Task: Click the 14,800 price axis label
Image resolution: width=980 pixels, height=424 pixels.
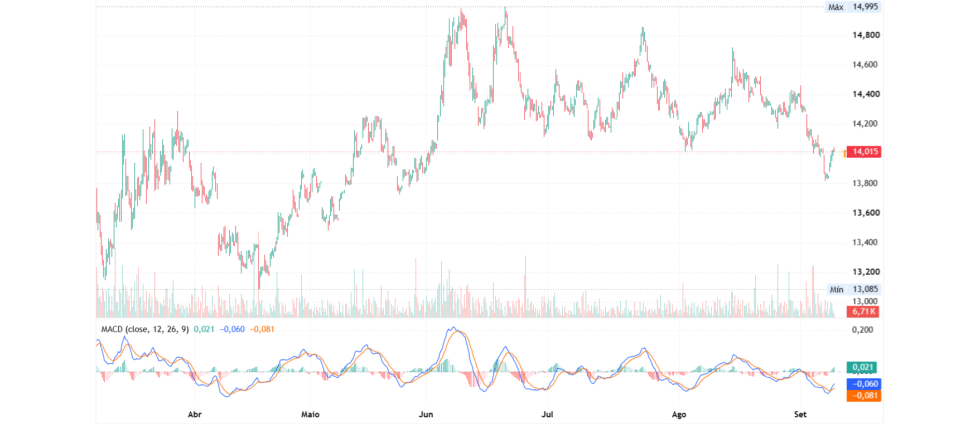Action: (866, 35)
